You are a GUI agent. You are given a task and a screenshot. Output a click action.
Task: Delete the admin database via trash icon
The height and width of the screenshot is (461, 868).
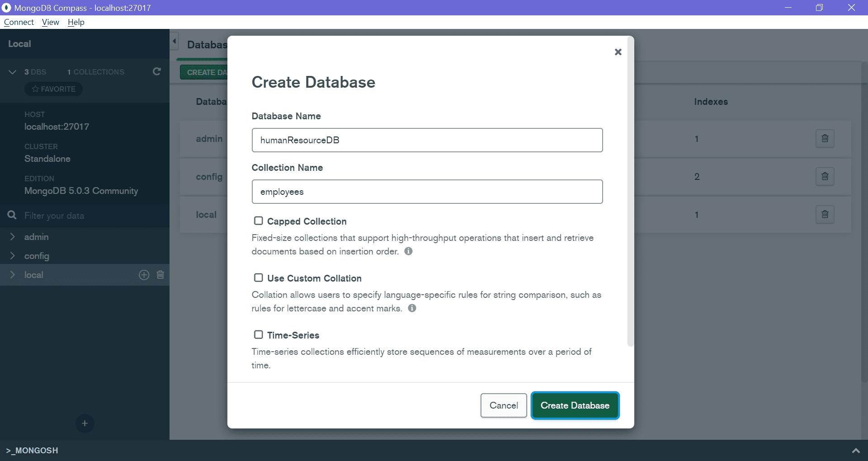coord(824,139)
